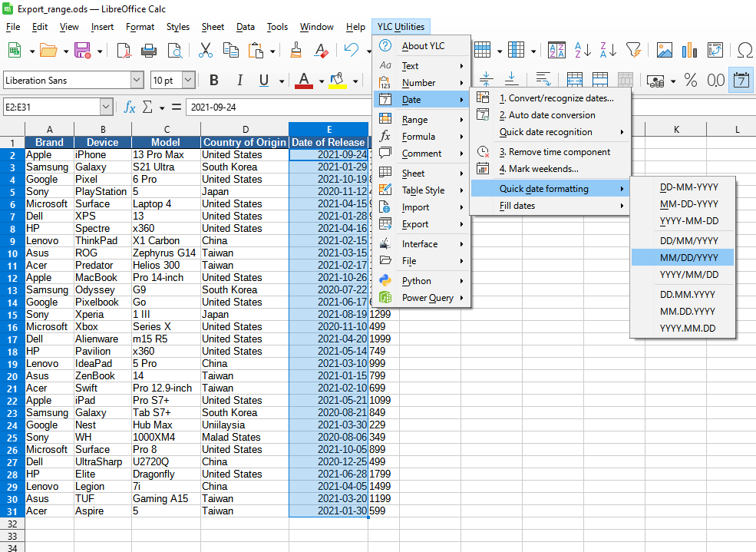
Task: Export the spreadsheet directly as PDF
Action: click(x=124, y=50)
